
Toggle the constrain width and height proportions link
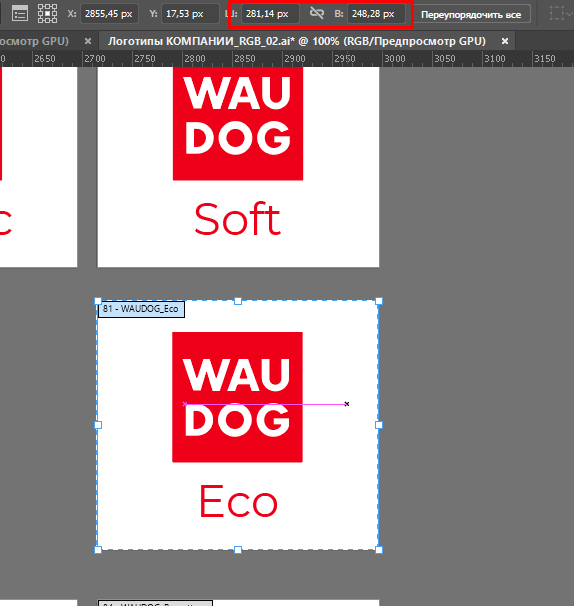click(x=317, y=14)
